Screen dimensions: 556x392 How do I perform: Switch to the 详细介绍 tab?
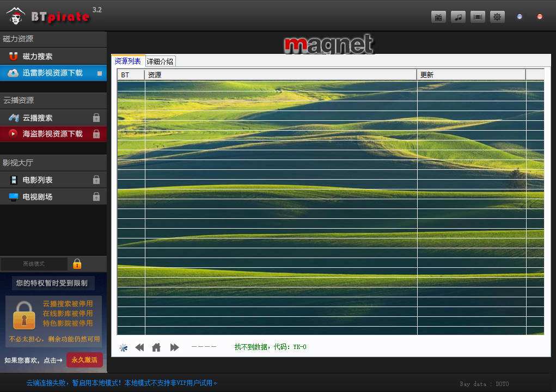[160, 62]
